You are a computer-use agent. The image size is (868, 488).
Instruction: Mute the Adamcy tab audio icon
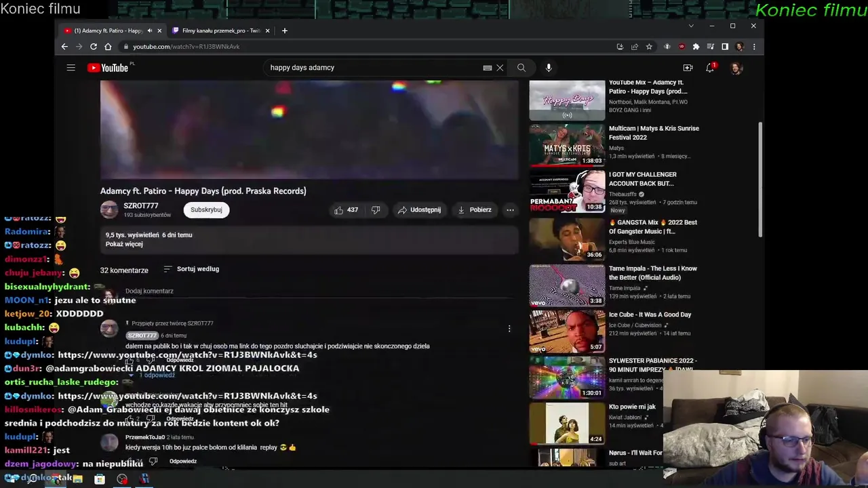(150, 30)
